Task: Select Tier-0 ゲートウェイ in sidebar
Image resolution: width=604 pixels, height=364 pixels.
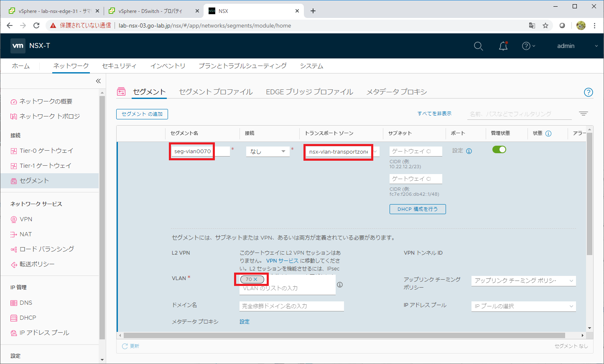Action: (x=46, y=151)
